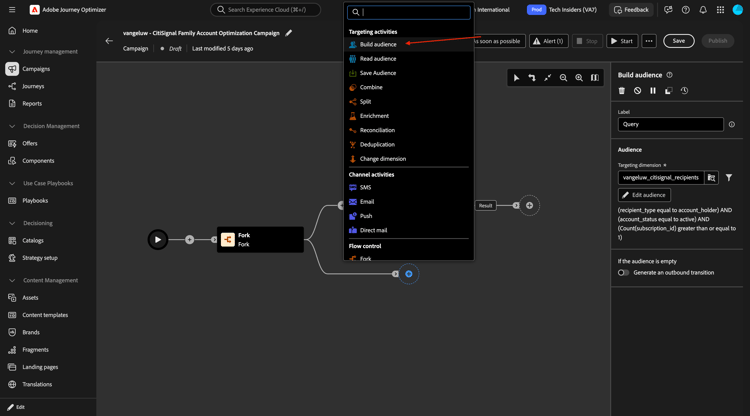
Task: Click the Save button
Action: pyautogui.click(x=678, y=41)
